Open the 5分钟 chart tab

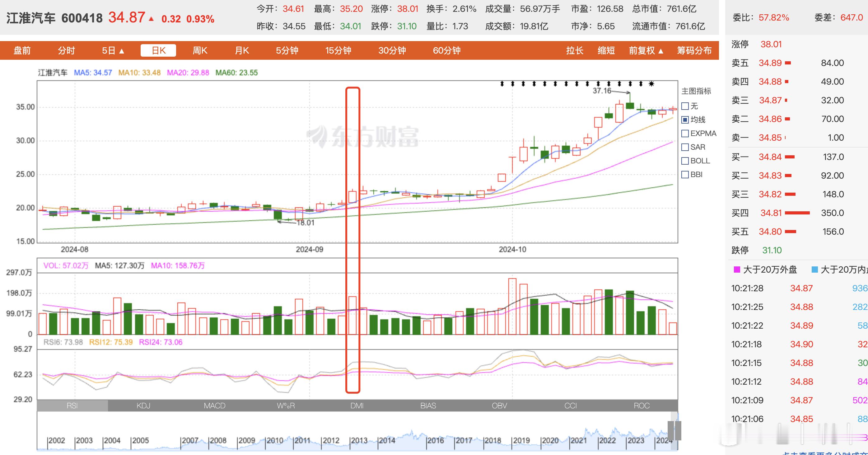pos(287,50)
